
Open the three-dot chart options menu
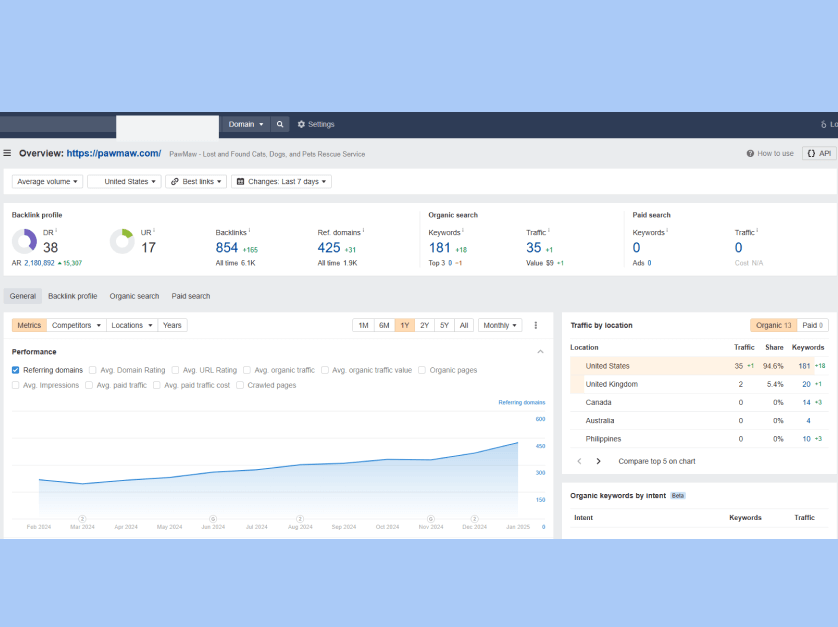tap(536, 325)
